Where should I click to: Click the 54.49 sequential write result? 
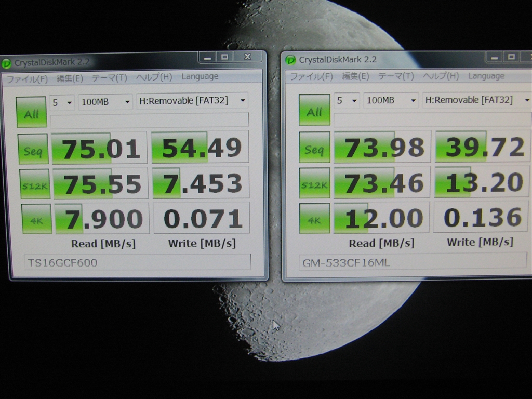click(x=200, y=147)
